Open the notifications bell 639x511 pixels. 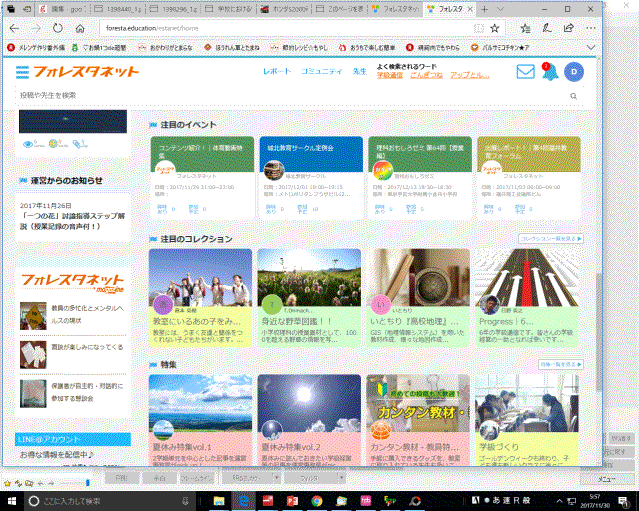548,72
